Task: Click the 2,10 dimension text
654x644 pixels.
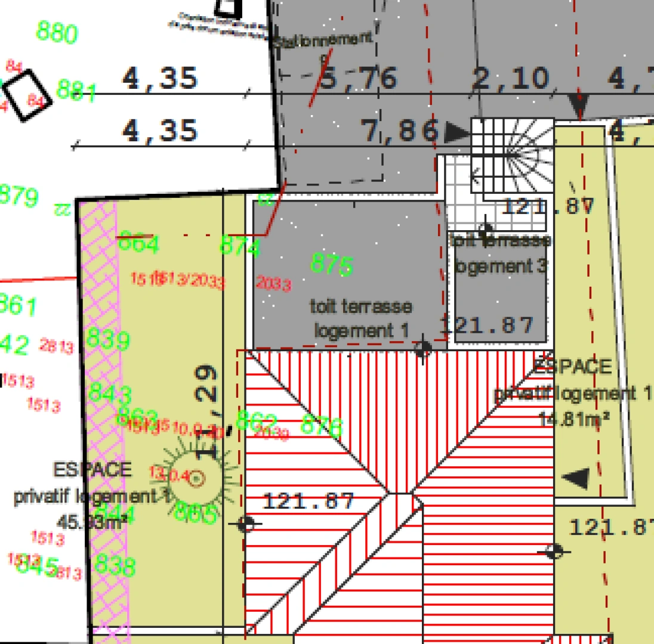Action: [511, 79]
